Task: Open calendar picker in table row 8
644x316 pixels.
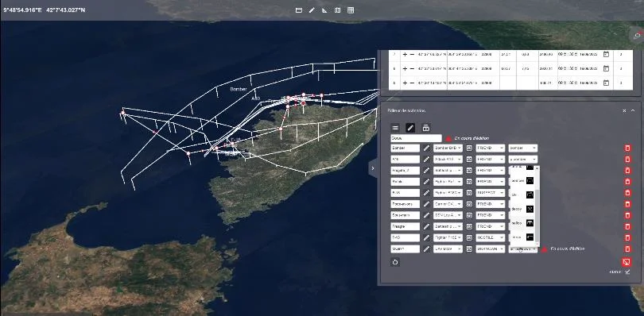Action: [x=606, y=68]
